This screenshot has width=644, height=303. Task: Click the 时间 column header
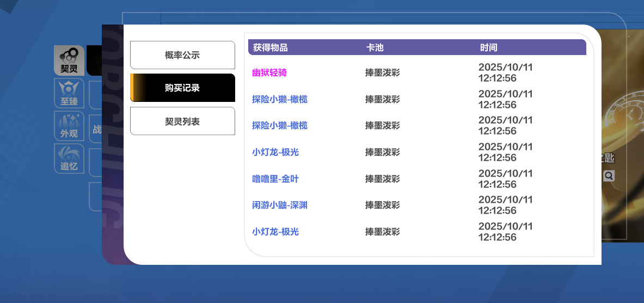click(x=489, y=47)
